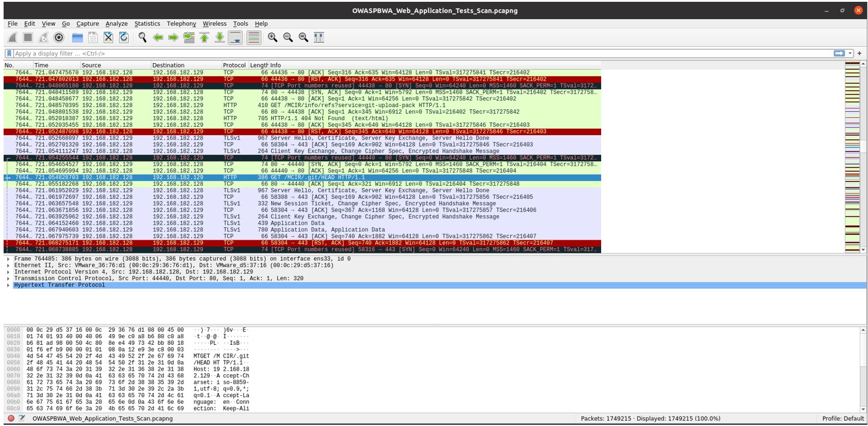The height and width of the screenshot is (426, 868).
Task: Open the Edit menu
Action: pos(29,23)
